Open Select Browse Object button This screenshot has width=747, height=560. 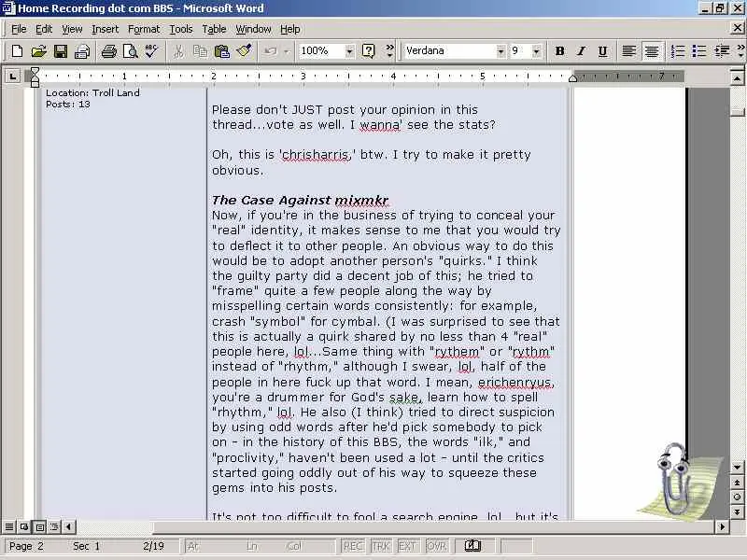point(737,497)
